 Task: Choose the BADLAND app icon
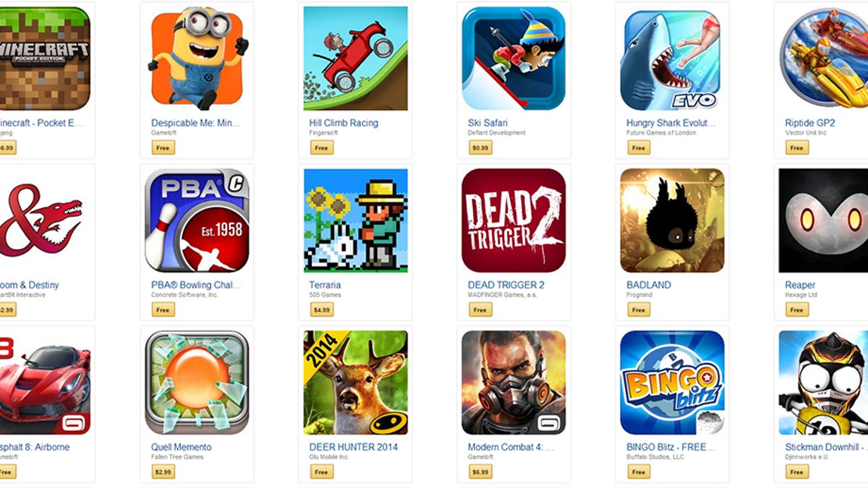tap(672, 221)
